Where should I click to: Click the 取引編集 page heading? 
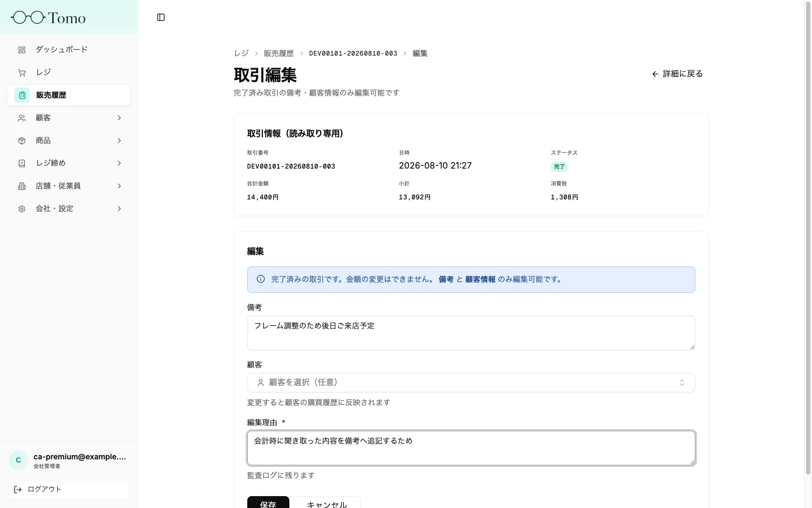coord(265,75)
